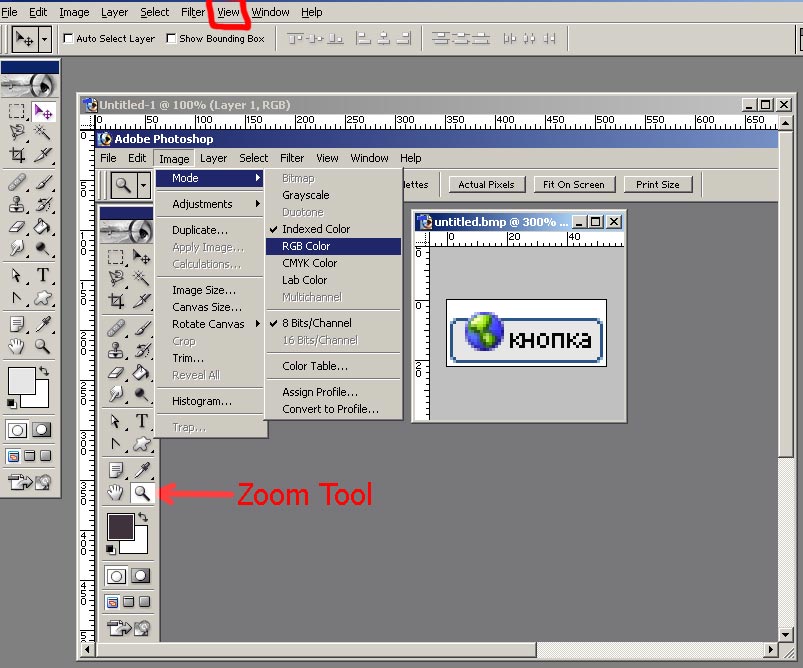Image resolution: width=803 pixels, height=668 pixels.
Task: Click the main background color swatch
Action: coord(41,400)
